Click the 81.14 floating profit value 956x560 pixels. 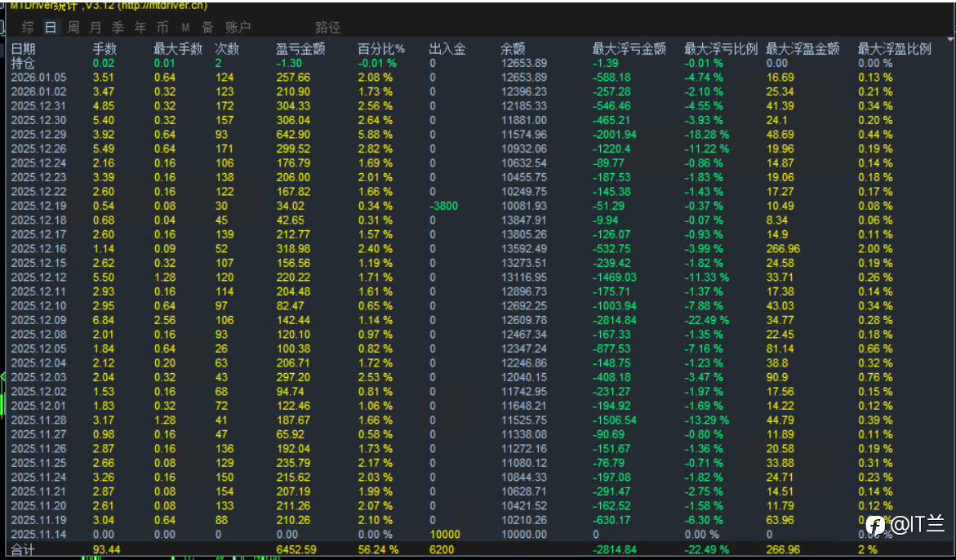[x=780, y=349]
